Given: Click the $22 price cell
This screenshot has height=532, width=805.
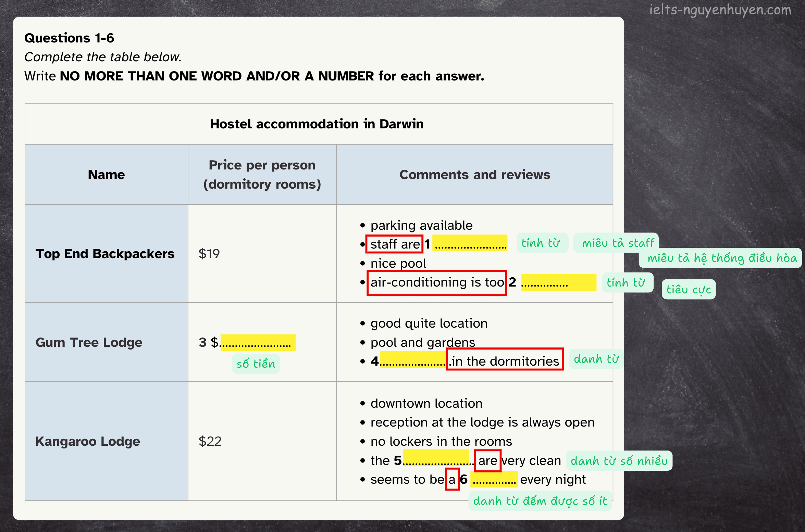Looking at the screenshot, I should coord(210,441).
